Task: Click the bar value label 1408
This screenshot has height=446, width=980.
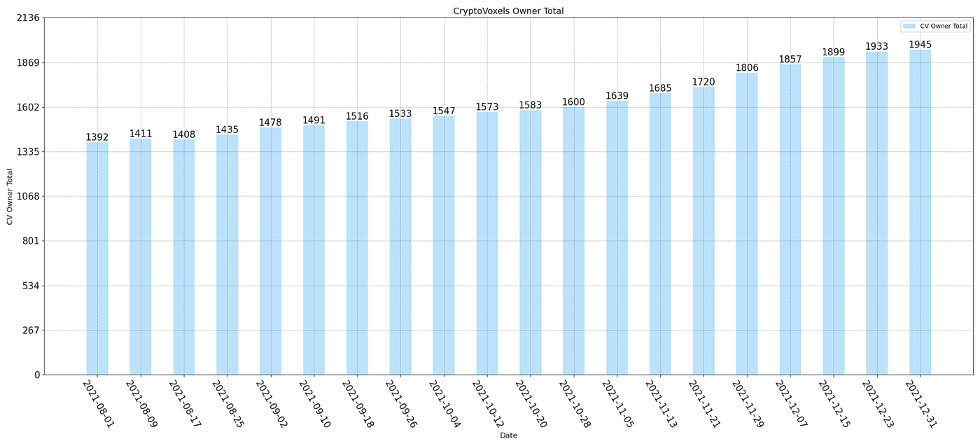Action: click(184, 134)
